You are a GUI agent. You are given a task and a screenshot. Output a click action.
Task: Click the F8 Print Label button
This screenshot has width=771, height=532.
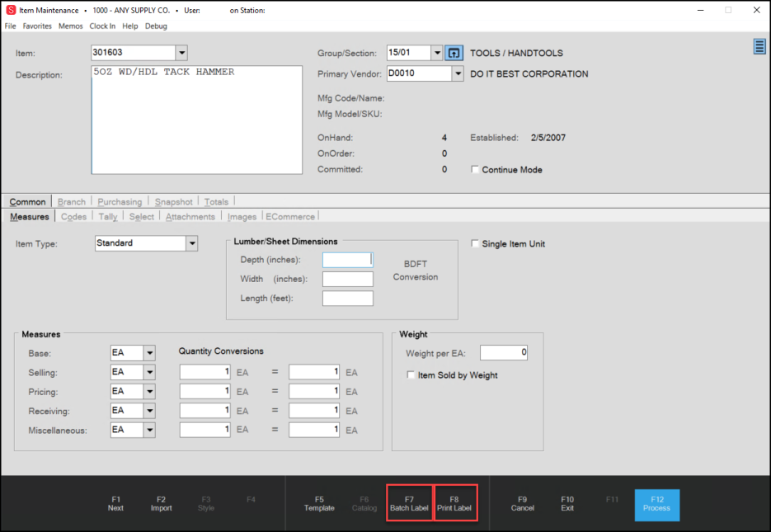point(454,503)
